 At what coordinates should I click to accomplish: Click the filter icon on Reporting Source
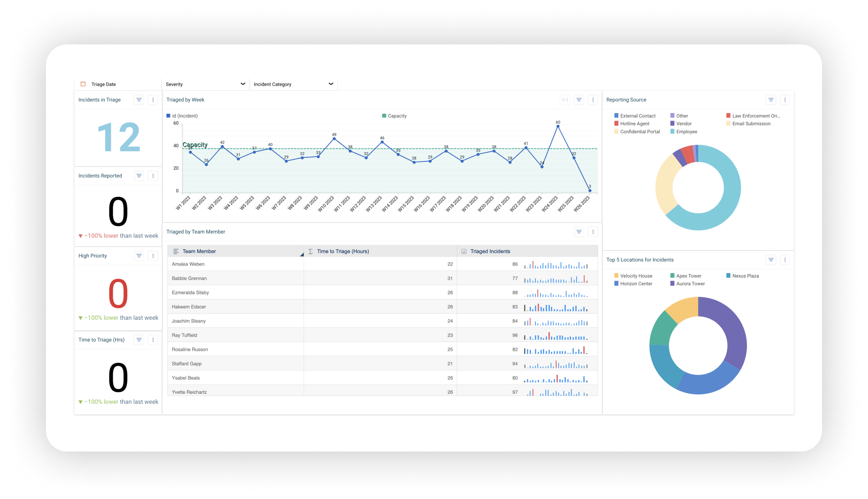pos(771,100)
